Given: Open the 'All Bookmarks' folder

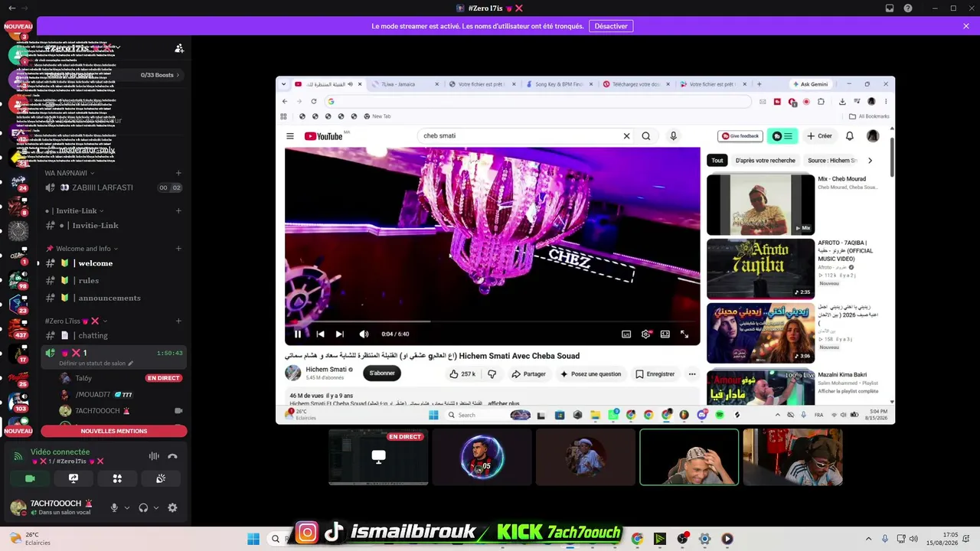Looking at the screenshot, I should pyautogui.click(x=869, y=116).
